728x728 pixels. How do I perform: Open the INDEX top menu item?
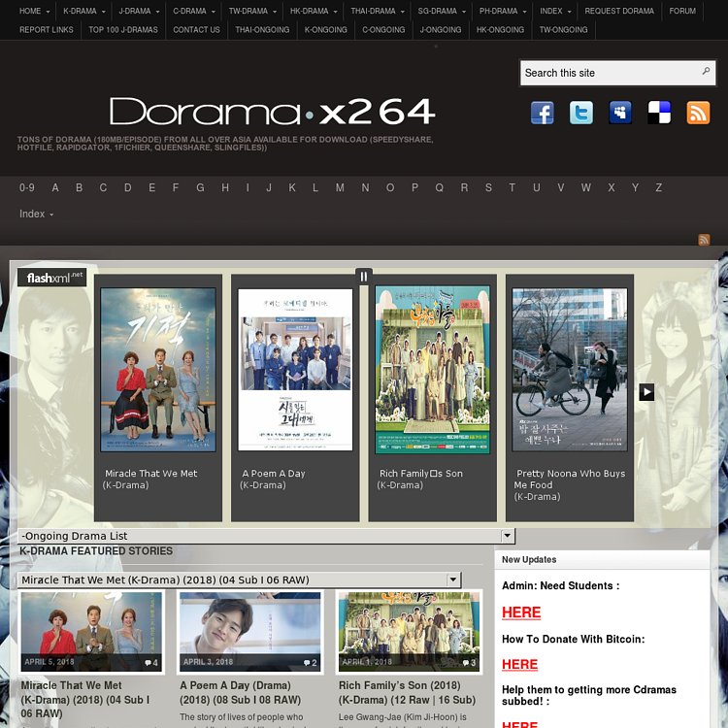[x=555, y=11]
